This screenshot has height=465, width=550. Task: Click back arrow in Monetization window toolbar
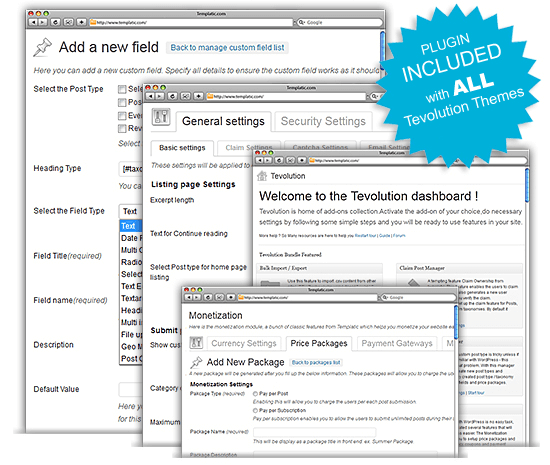pos(189,297)
